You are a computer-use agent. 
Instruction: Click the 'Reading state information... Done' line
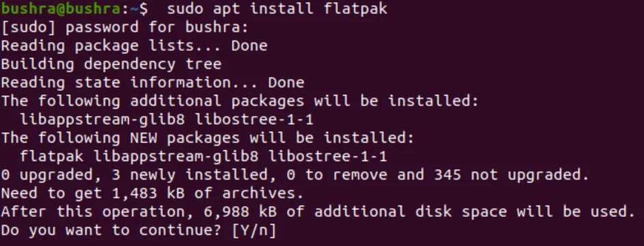153,83
